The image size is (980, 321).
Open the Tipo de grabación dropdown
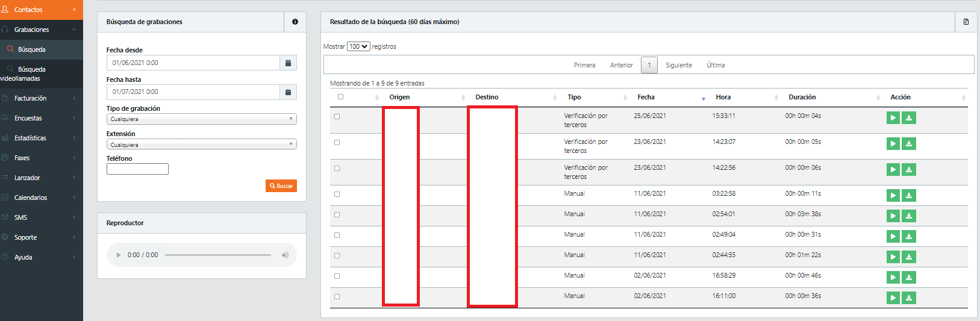coord(201,119)
